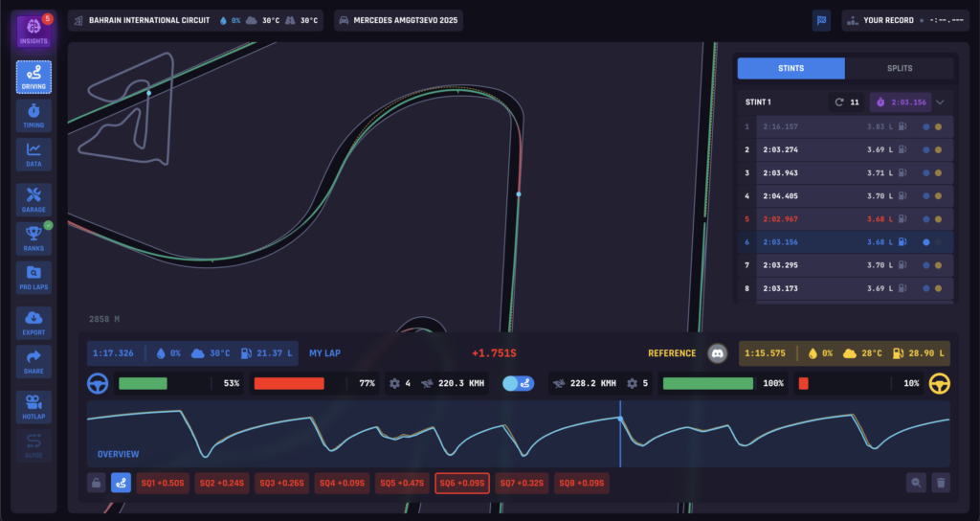Screen dimensions: 980x521
Task: Toggle the lock icon beside sector buttons
Action: click(x=96, y=484)
